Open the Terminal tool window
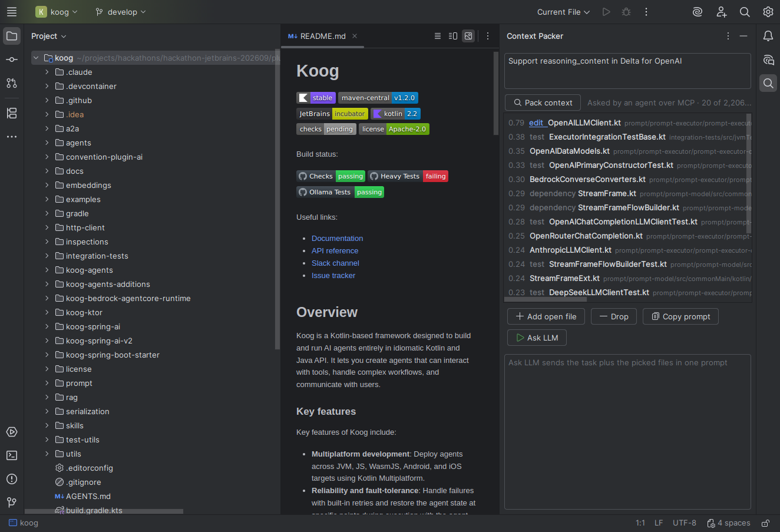The height and width of the screenshot is (532, 780). pos(12,455)
